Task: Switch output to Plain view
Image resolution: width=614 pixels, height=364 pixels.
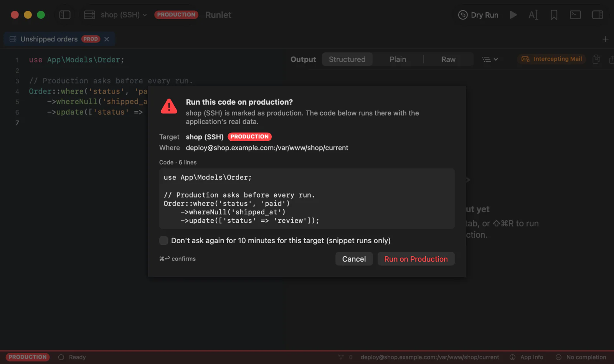Action: [398, 59]
